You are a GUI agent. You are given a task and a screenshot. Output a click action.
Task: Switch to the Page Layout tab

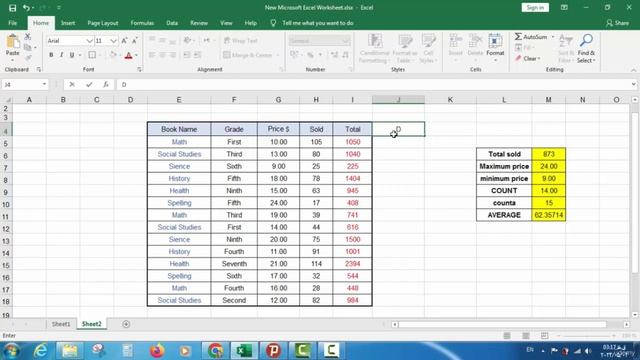102,23
